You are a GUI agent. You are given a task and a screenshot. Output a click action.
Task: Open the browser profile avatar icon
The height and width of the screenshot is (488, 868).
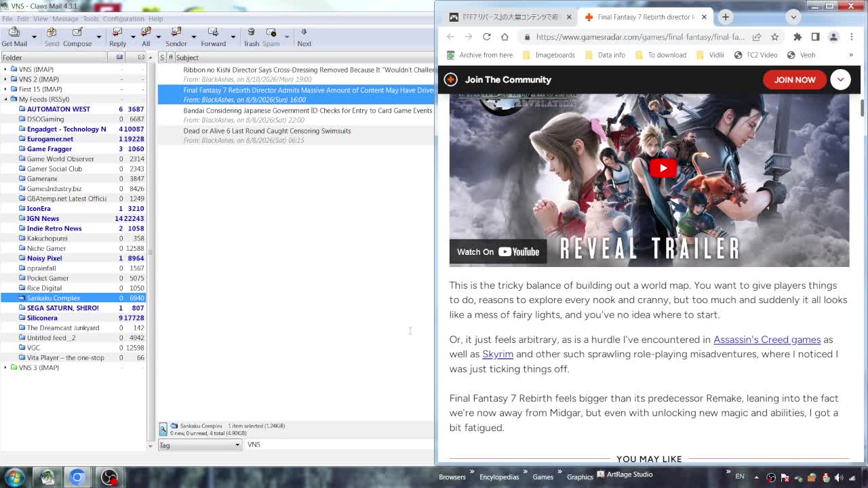pyautogui.click(x=833, y=37)
